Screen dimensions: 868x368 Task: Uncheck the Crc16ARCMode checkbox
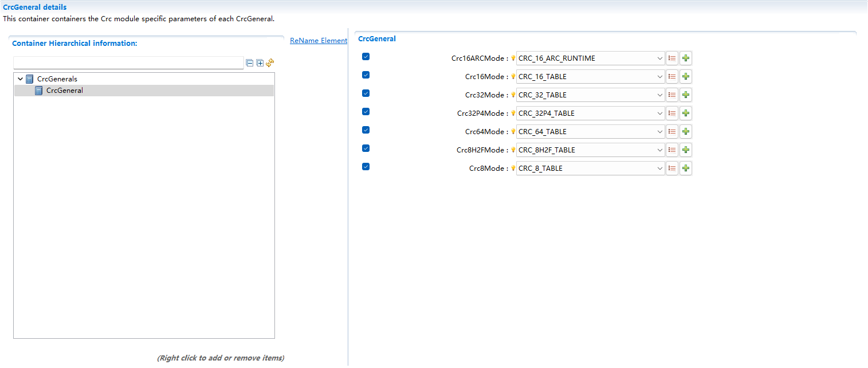(x=366, y=57)
